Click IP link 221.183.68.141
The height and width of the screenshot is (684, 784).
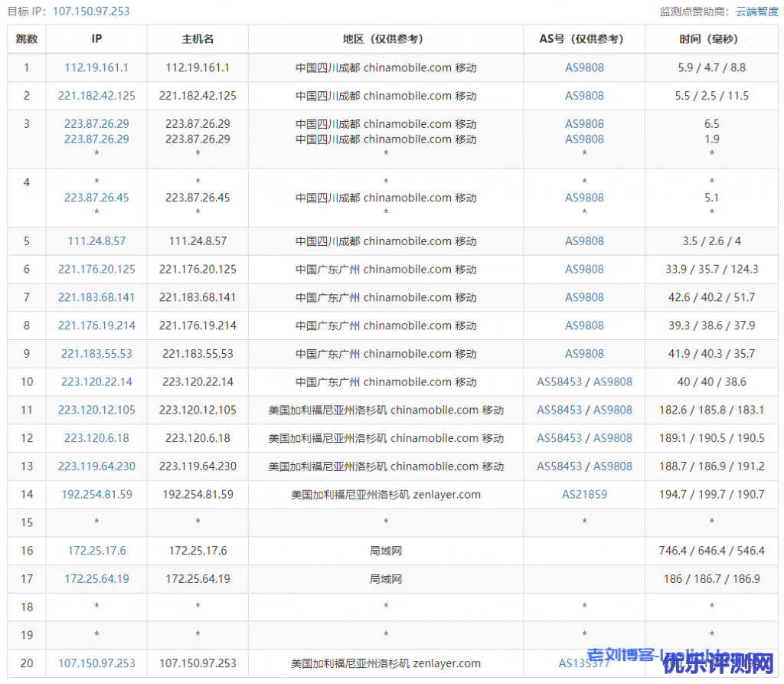click(x=96, y=297)
